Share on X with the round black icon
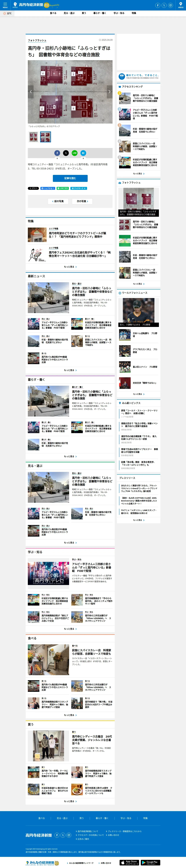Viewport: 186px width, 868px height. [x=66, y=153]
